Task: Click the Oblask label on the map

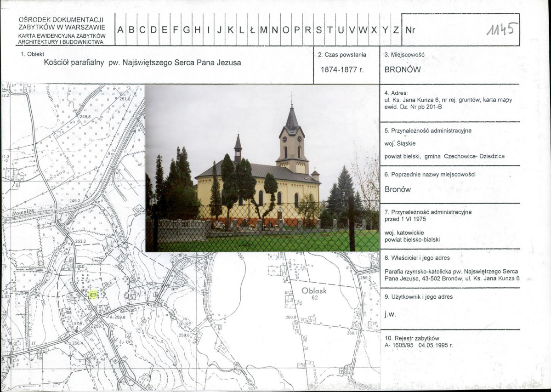Action: tap(314, 291)
